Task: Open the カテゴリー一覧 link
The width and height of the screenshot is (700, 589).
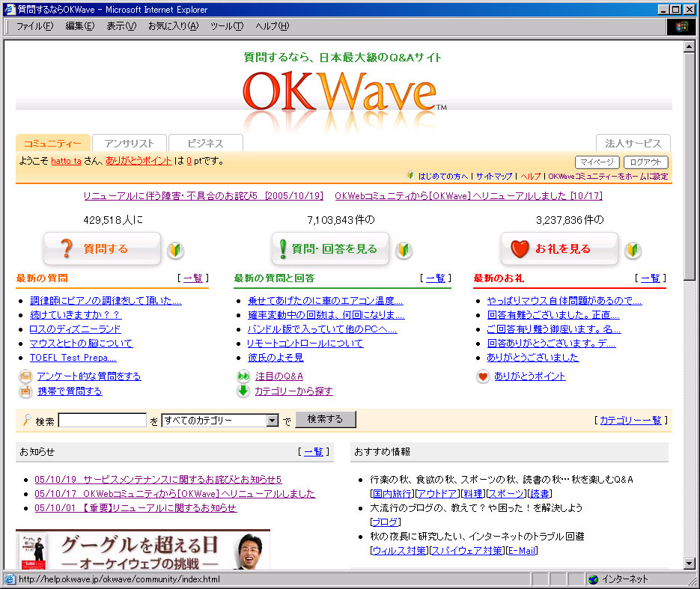Action: tap(630, 421)
